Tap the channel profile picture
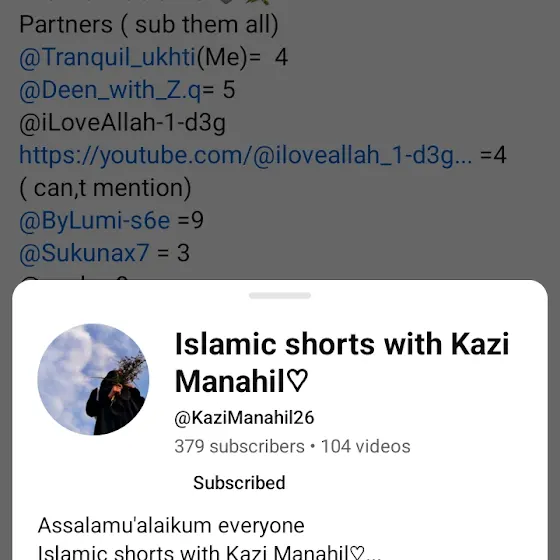This screenshot has width=560, height=560. (94, 379)
